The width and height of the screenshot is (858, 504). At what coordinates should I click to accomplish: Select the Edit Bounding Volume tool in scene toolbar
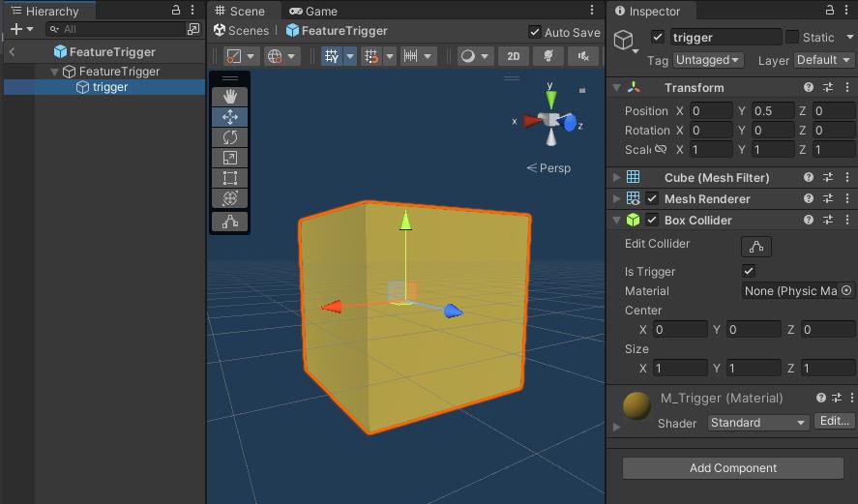pyautogui.click(x=230, y=222)
